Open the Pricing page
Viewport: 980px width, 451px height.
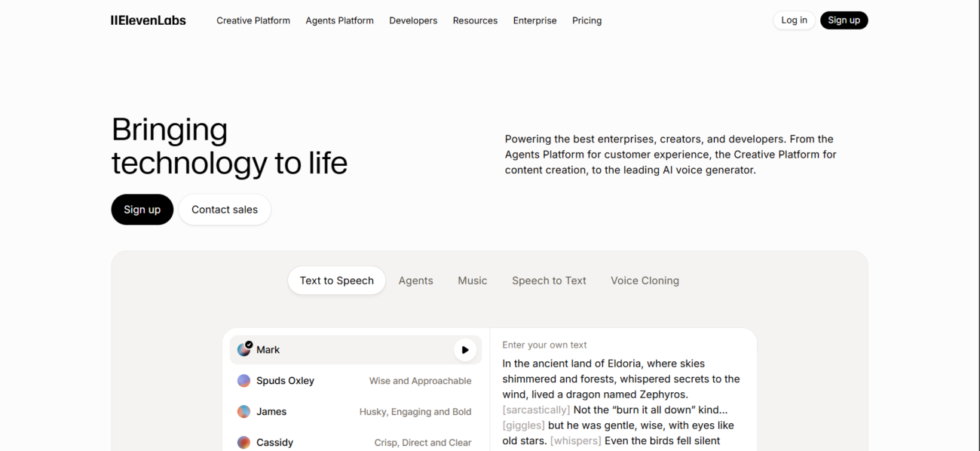(586, 20)
